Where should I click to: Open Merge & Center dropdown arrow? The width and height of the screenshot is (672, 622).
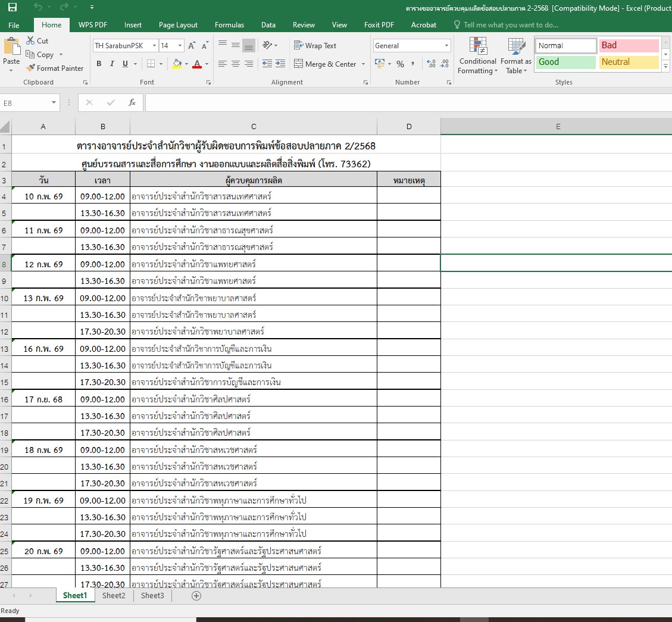tap(364, 64)
